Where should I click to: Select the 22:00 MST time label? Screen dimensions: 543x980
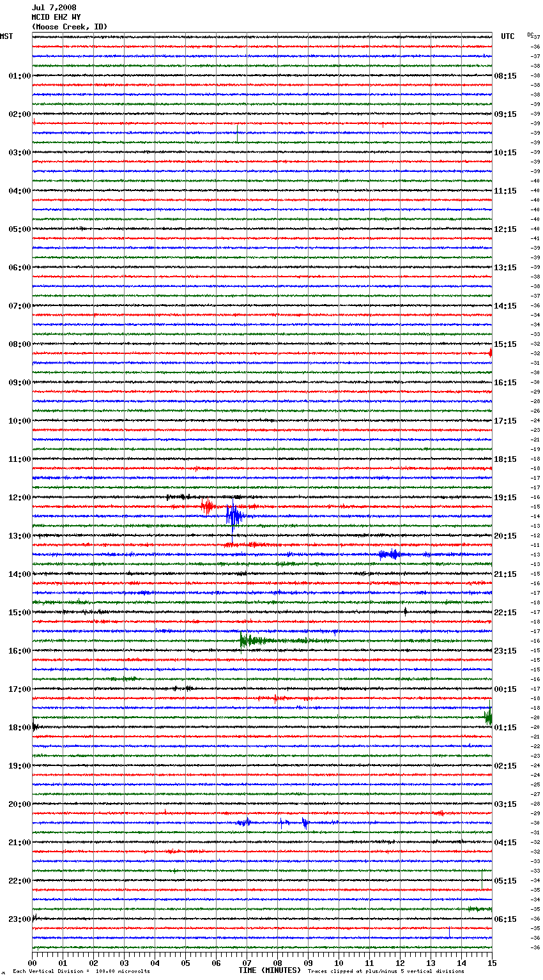(x=20, y=881)
